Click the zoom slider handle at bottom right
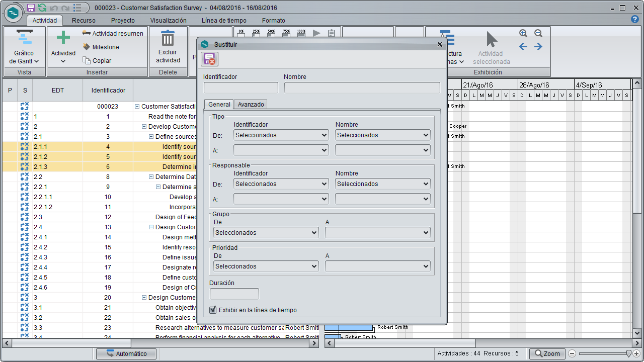This screenshot has height=362, width=644. coord(628,354)
